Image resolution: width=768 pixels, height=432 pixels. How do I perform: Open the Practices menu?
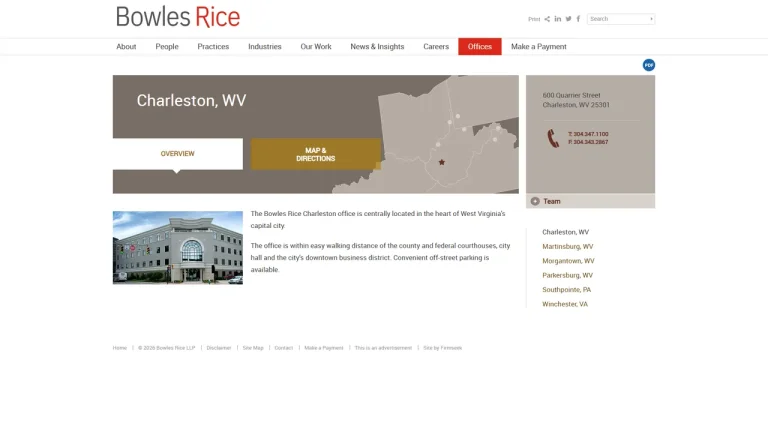click(213, 47)
